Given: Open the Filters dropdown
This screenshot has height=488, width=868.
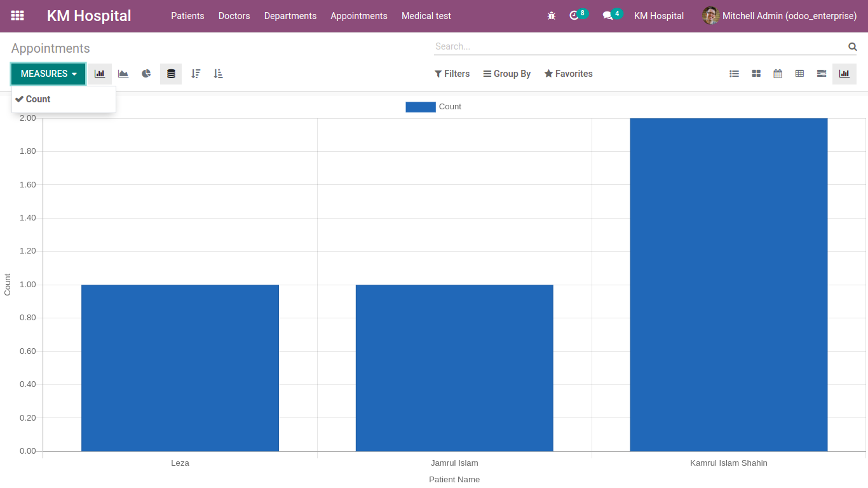Looking at the screenshot, I should pos(452,74).
